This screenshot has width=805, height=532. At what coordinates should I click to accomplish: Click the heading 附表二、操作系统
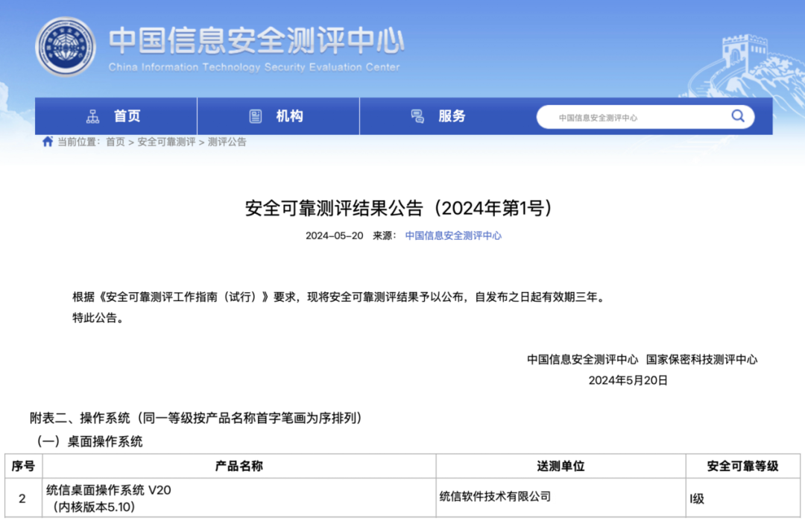(197, 418)
